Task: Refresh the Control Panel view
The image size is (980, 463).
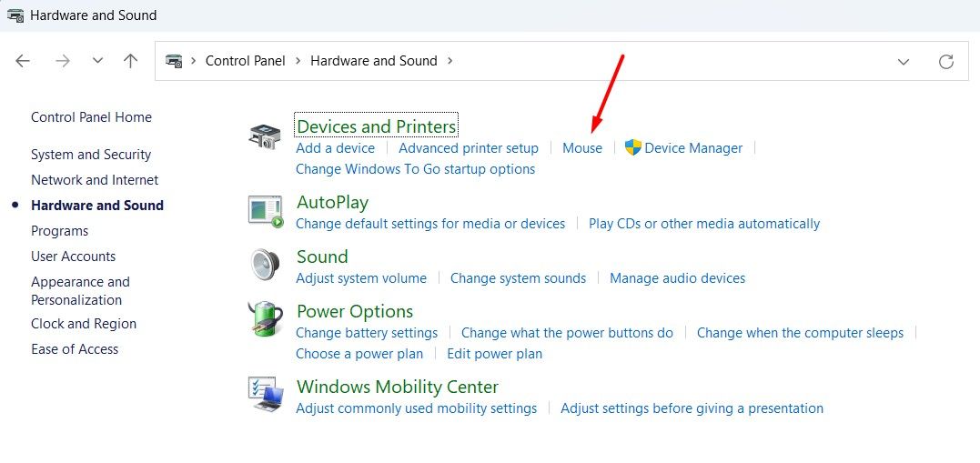Action: point(946,62)
